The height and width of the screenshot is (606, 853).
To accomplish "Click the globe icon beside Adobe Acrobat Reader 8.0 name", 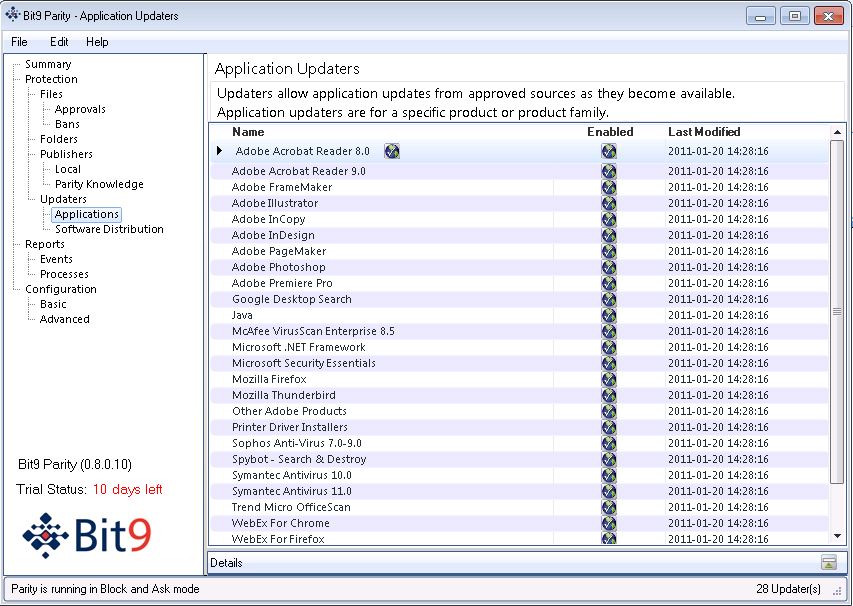I will 392,151.
